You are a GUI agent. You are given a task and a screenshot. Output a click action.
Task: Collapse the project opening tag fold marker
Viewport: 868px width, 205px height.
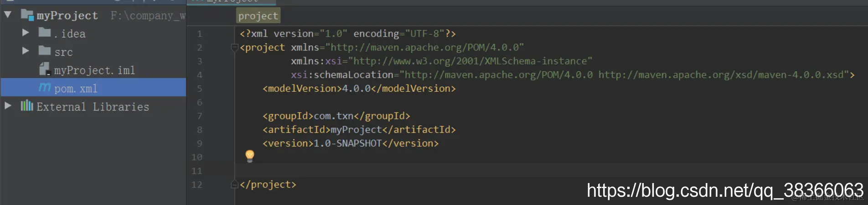click(x=234, y=47)
